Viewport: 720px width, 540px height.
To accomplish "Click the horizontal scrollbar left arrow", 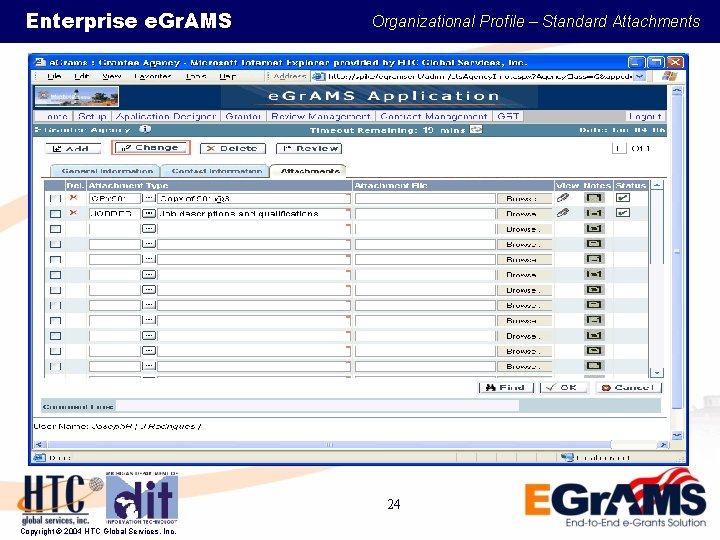I will [39, 444].
